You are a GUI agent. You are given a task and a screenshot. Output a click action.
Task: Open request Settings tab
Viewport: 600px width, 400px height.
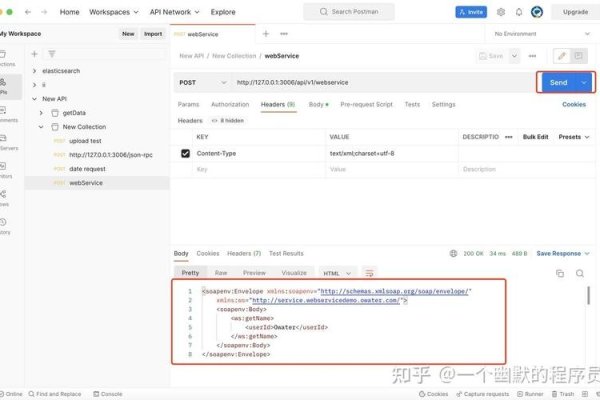443,104
